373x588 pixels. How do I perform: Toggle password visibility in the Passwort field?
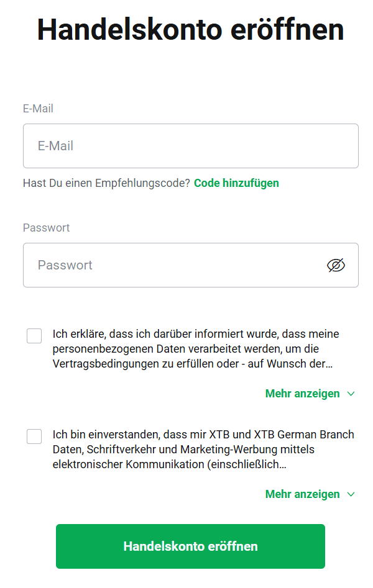(x=335, y=265)
